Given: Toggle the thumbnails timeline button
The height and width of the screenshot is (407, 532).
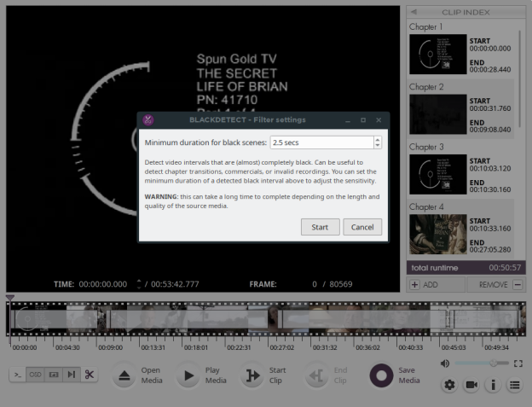Looking at the screenshot, I should coord(53,375).
